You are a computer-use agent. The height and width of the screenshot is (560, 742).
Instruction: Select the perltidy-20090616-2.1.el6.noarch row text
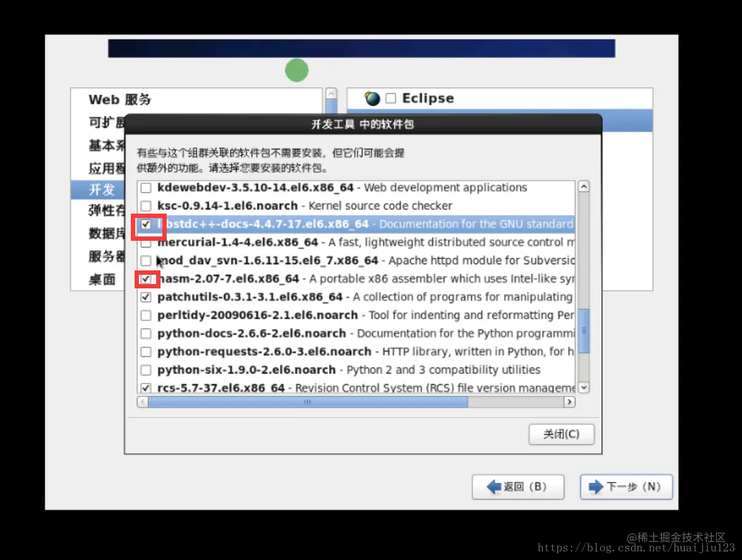point(257,315)
